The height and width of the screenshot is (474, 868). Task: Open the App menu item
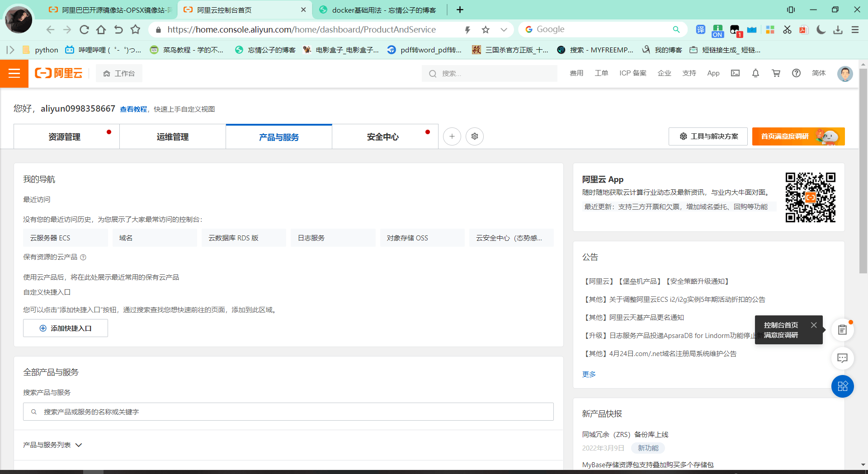click(x=713, y=73)
